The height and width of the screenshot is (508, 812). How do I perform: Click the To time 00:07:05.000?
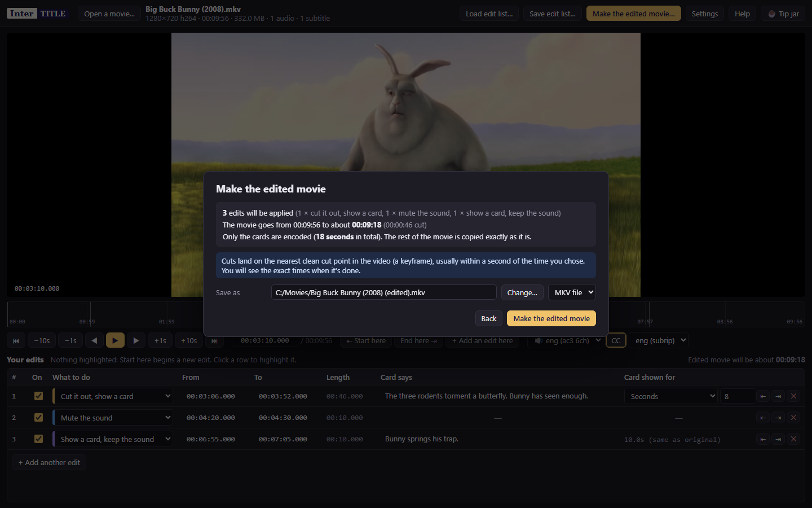[283, 439]
